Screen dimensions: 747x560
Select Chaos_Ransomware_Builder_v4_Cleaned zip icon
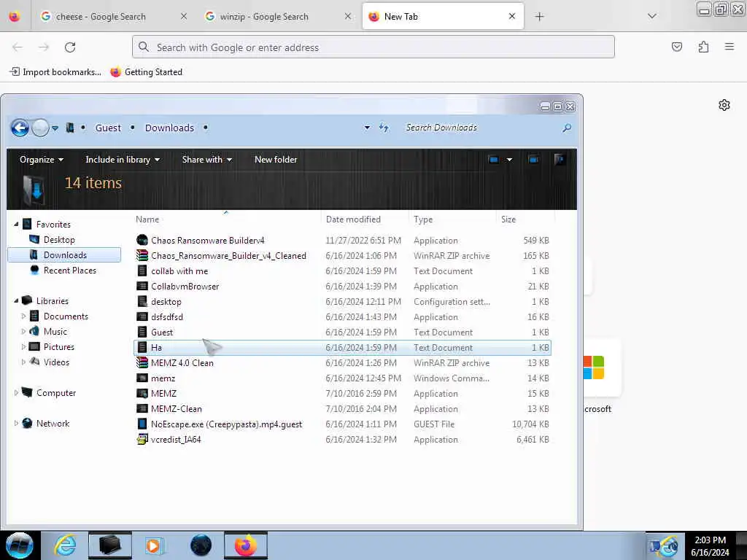tap(142, 256)
